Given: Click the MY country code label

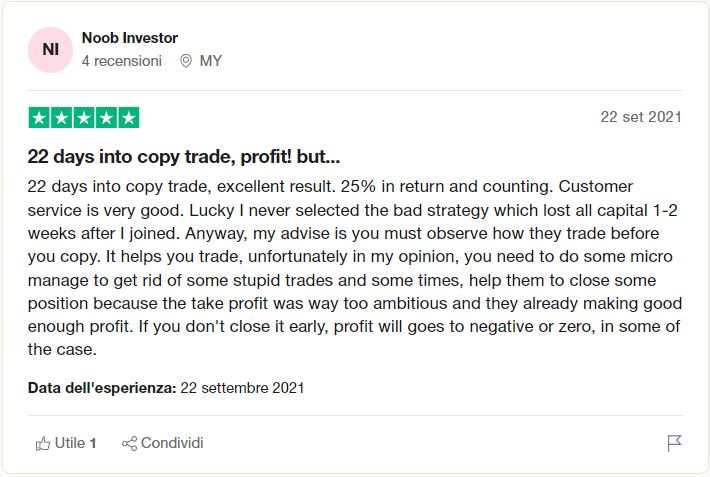Looking at the screenshot, I should click(211, 61).
